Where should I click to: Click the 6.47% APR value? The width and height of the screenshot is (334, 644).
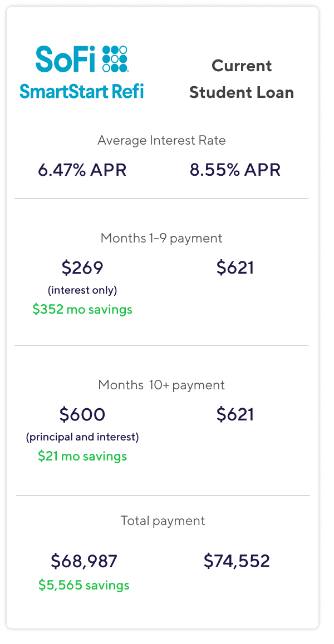[82, 170]
